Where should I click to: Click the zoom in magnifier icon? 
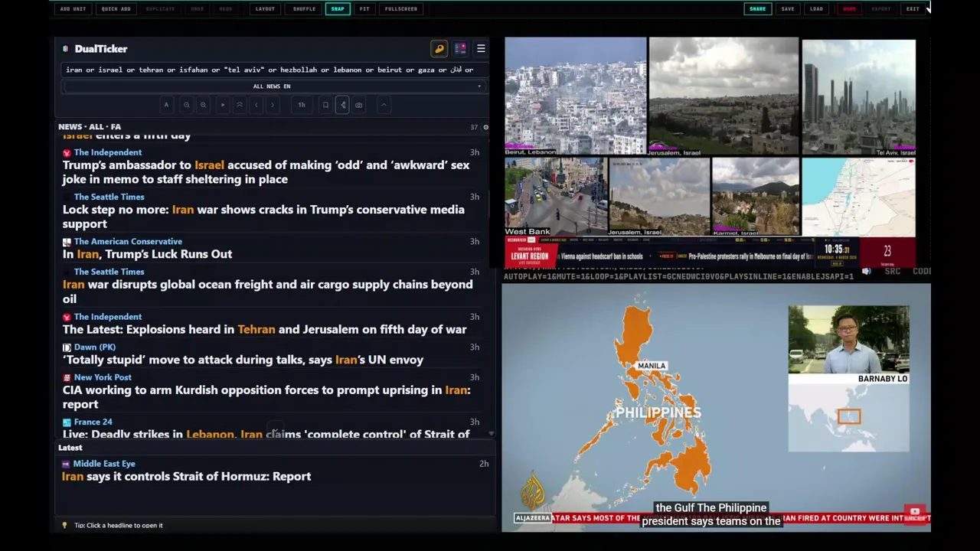[x=203, y=105]
